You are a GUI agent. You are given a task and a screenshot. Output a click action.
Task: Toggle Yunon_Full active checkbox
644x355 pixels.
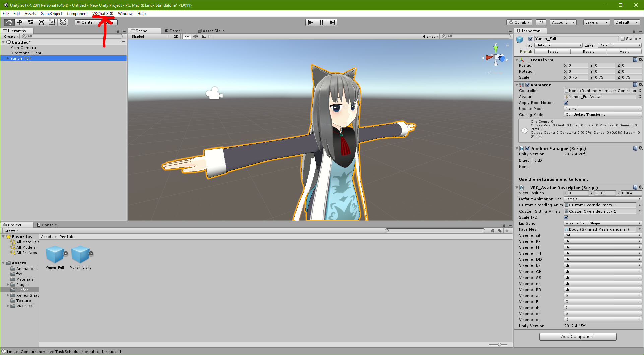click(x=530, y=39)
